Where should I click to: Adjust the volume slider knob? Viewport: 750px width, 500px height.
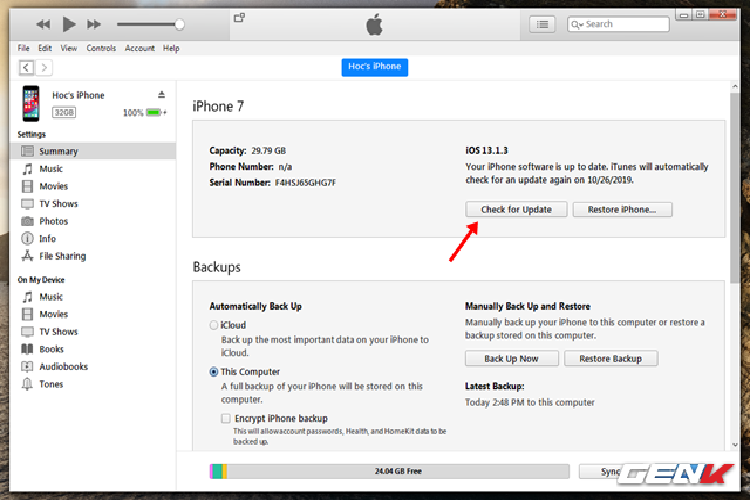point(179,24)
